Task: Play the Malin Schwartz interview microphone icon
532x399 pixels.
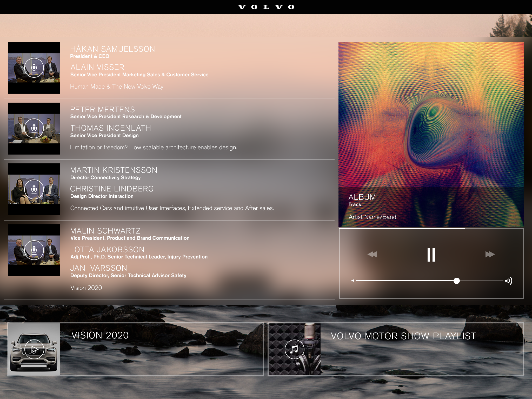Action: click(34, 250)
